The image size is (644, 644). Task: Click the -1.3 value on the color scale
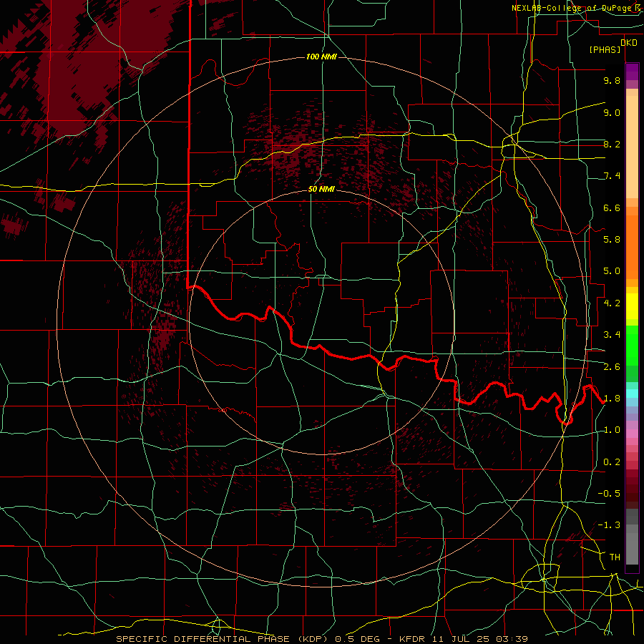point(609,525)
